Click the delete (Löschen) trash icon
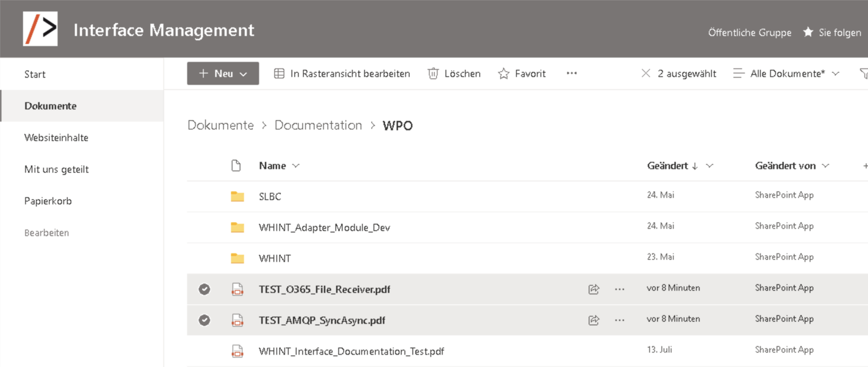The width and height of the screenshot is (868, 367). 433,73
